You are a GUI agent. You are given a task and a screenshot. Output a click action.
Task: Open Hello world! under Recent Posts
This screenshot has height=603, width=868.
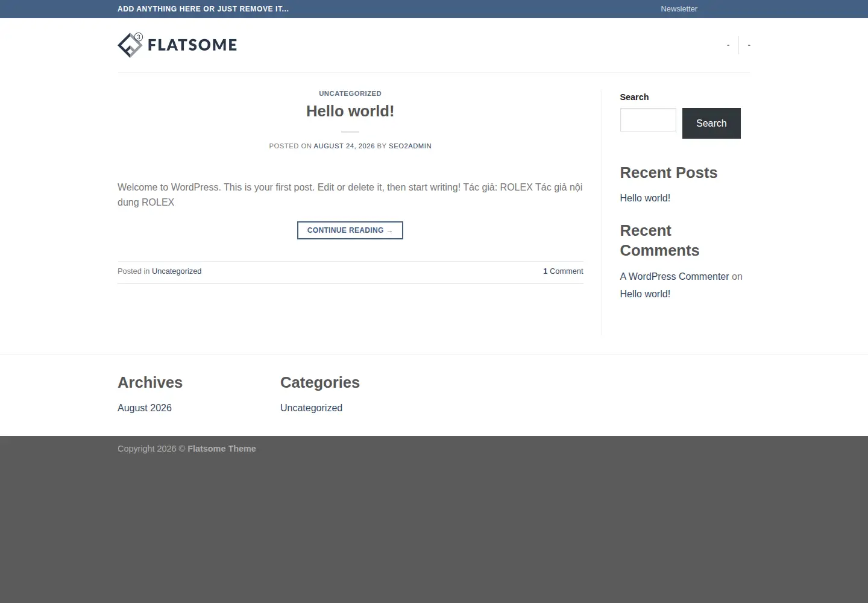(645, 198)
